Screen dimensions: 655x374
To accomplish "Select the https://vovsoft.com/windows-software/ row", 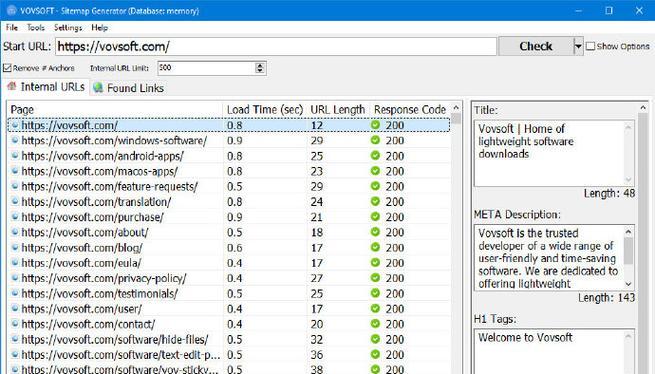I will click(229, 140).
